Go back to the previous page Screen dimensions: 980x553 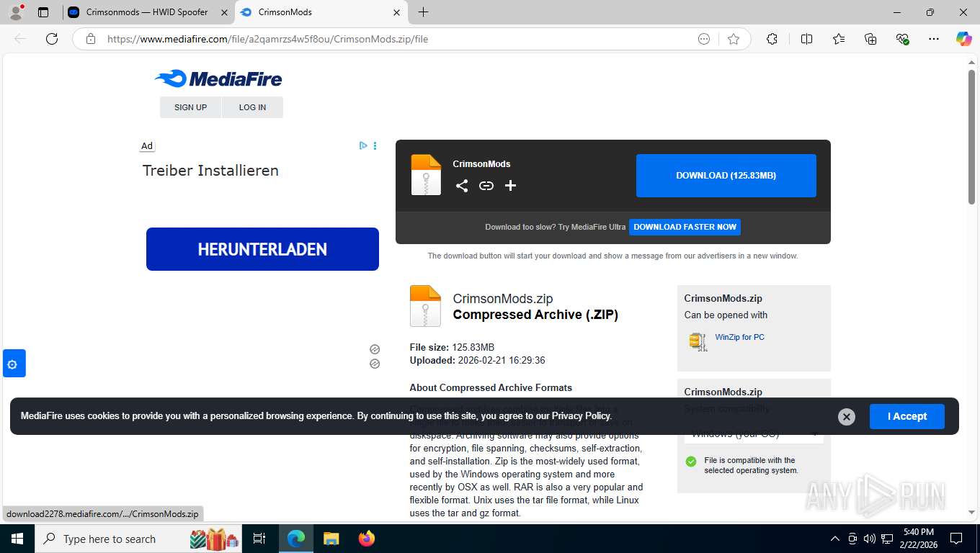(x=20, y=39)
